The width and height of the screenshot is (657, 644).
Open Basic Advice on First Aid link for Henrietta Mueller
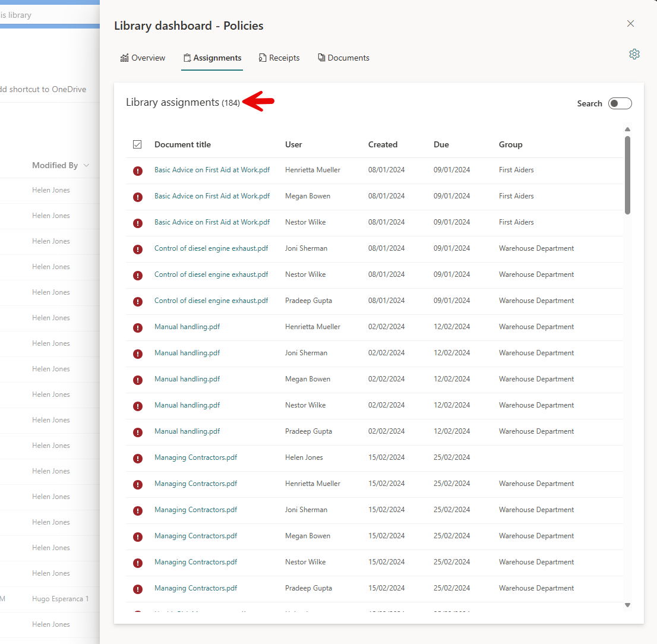[212, 170]
